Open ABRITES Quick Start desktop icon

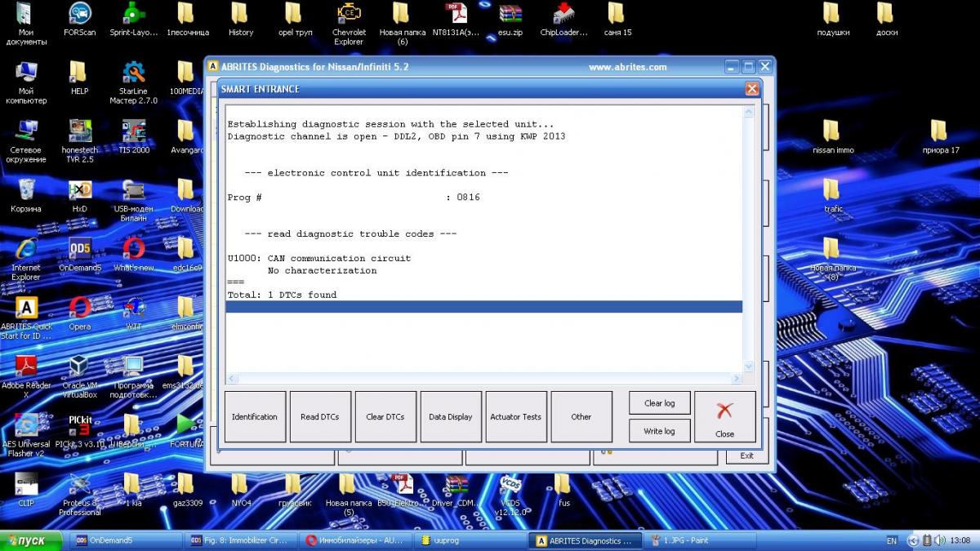(x=25, y=318)
